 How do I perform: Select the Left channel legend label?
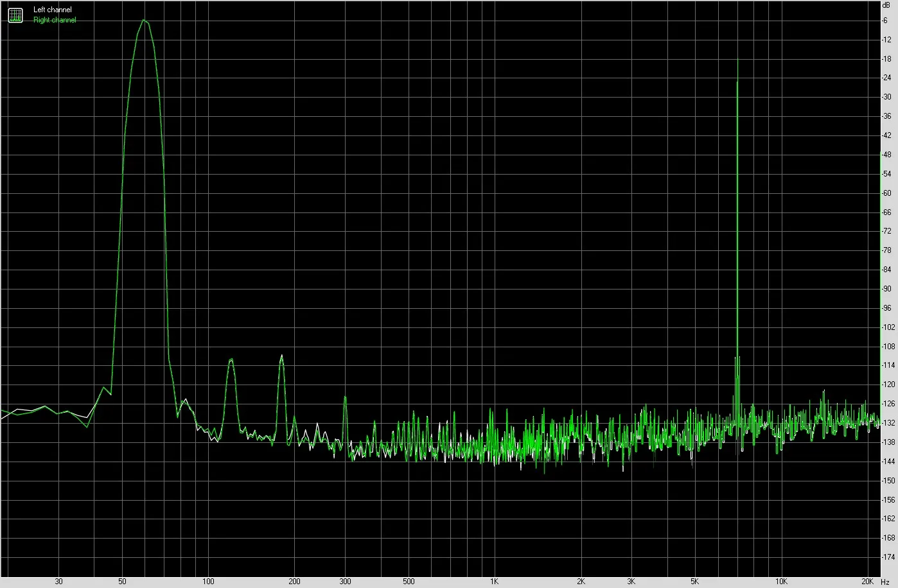tap(53, 10)
